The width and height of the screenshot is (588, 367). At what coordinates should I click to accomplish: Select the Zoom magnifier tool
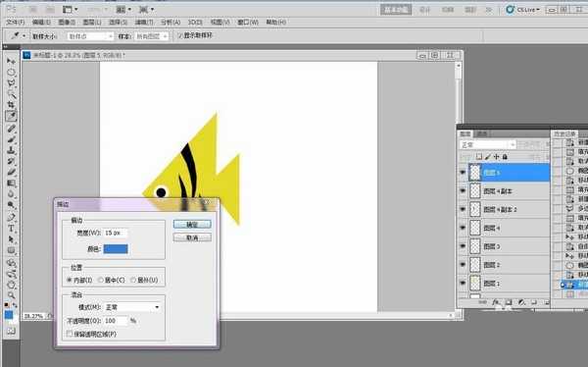pos(11,295)
